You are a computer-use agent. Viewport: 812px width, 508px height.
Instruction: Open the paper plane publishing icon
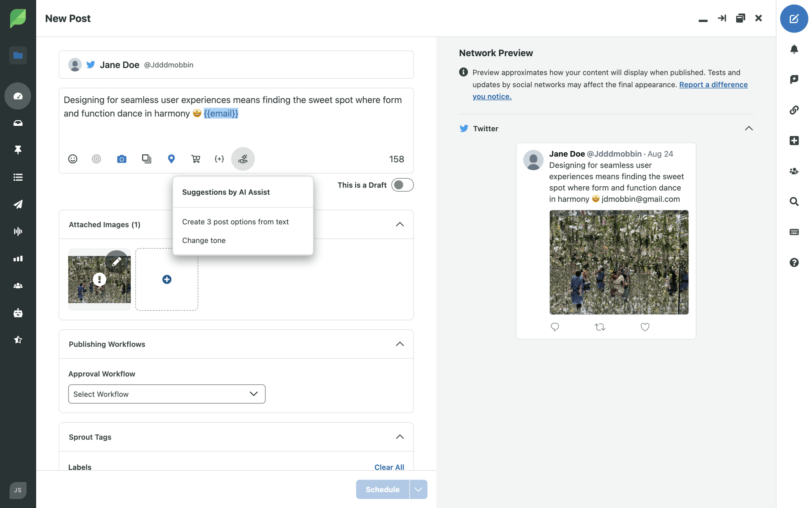point(18,204)
